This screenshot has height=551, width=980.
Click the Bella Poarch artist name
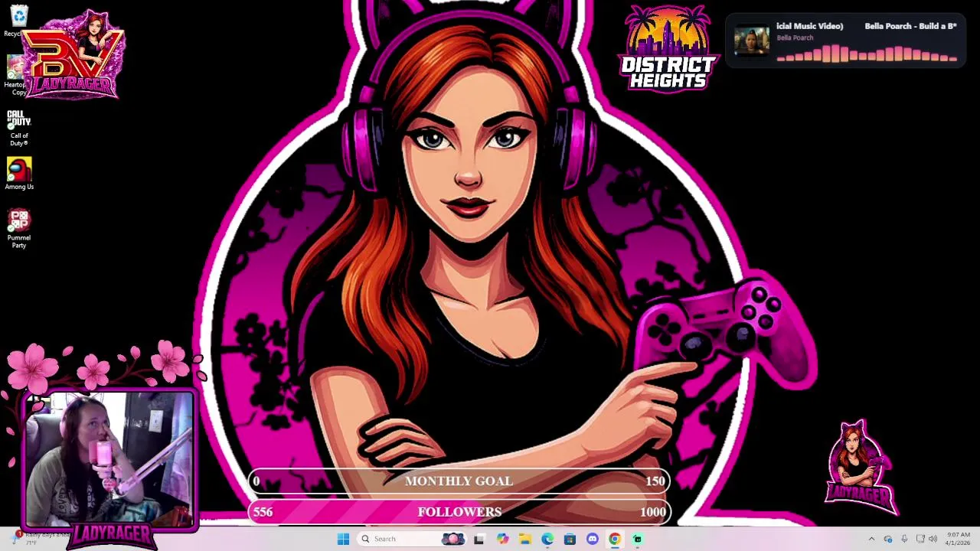(795, 37)
